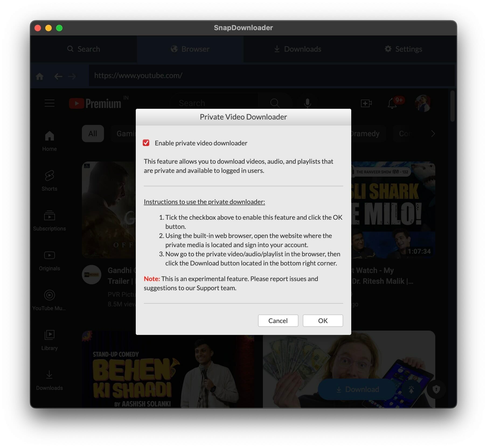Open Shorts from the YouTube sidebar
Screen dimensions: 487x448
[x=49, y=180]
